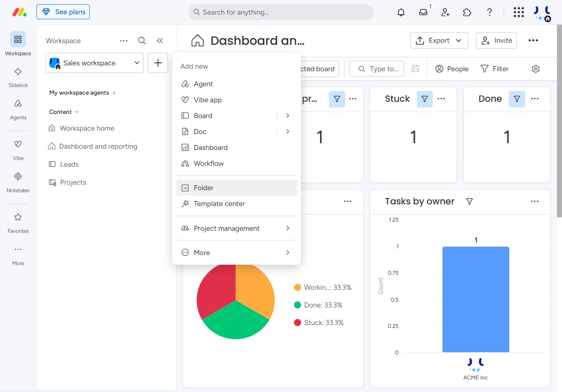Search within the workspace panel
The height and width of the screenshot is (392, 562).
[x=142, y=41]
